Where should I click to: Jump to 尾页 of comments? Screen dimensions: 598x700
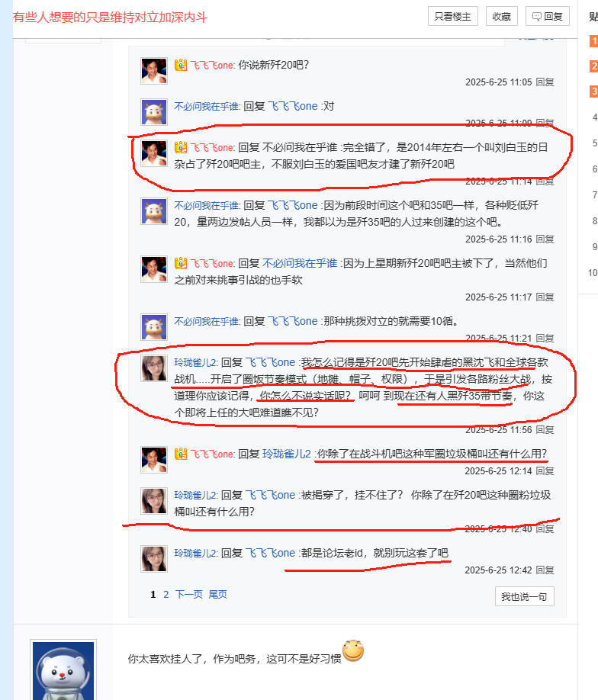[x=217, y=595]
